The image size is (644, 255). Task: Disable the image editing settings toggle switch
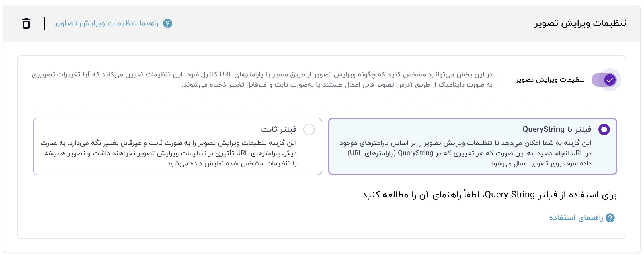click(604, 80)
